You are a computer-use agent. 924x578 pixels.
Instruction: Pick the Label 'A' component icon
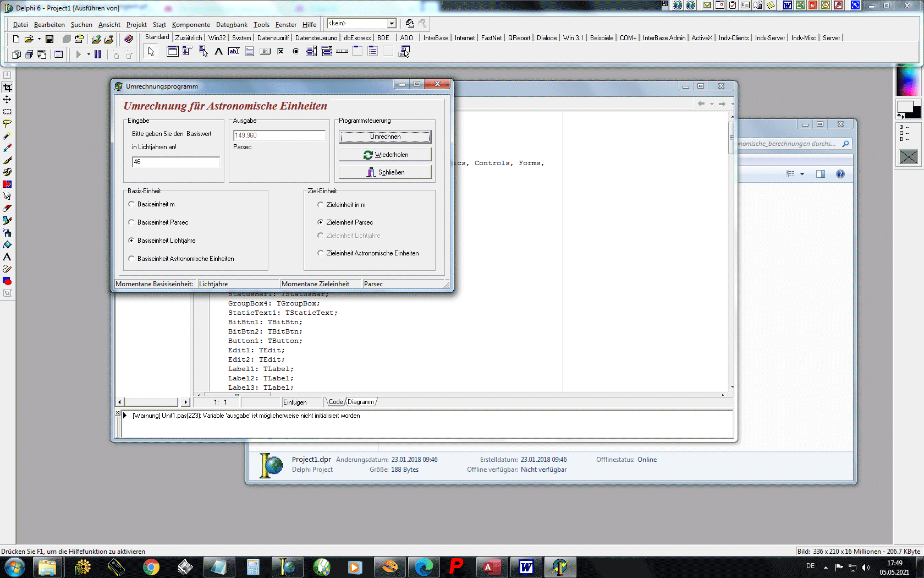218,52
